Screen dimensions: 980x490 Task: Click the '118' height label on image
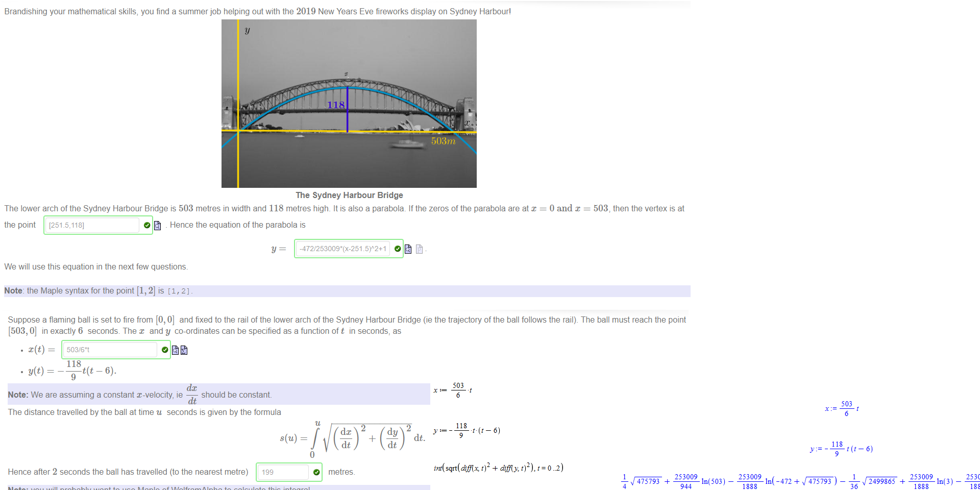[x=336, y=105]
